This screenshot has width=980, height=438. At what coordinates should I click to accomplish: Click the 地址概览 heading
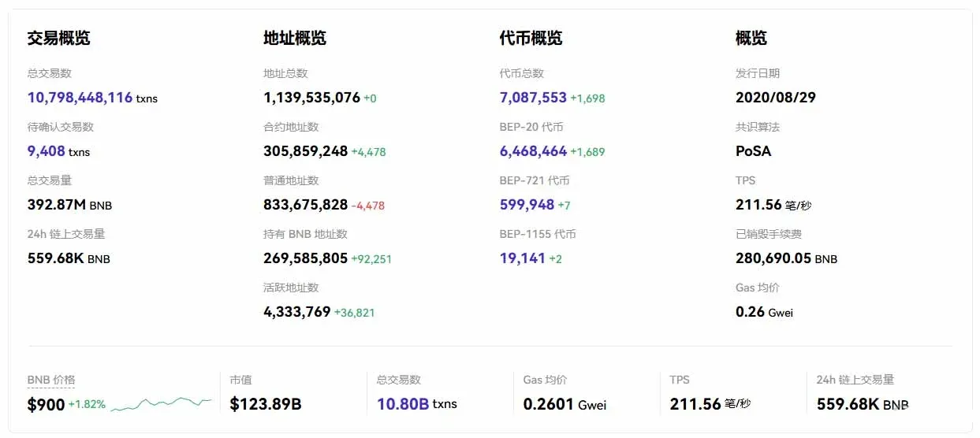pos(295,38)
